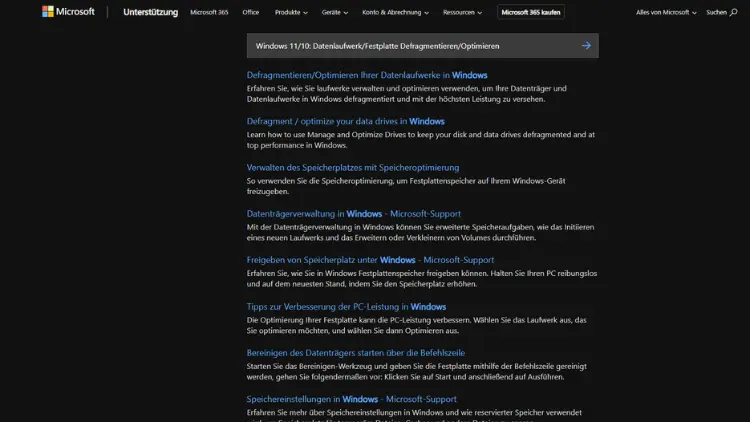Open the Unterstützung home link
This screenshot has height=422, width=750.
pyautogui.click(x=150, y=12)
